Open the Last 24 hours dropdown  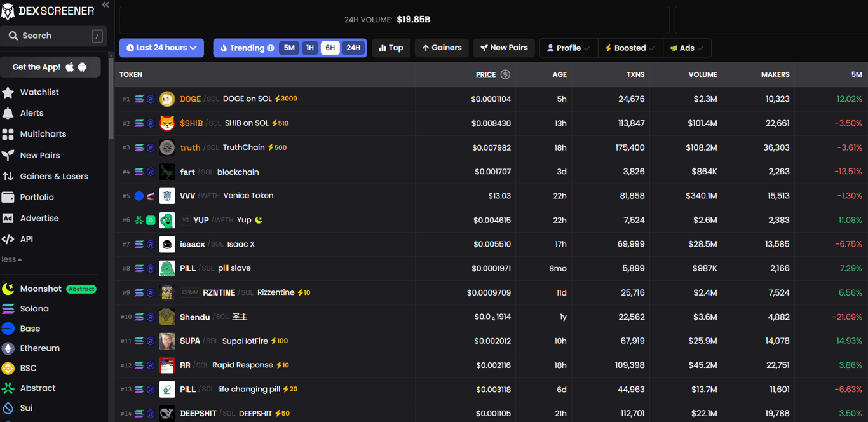click(x=161, y=48)
